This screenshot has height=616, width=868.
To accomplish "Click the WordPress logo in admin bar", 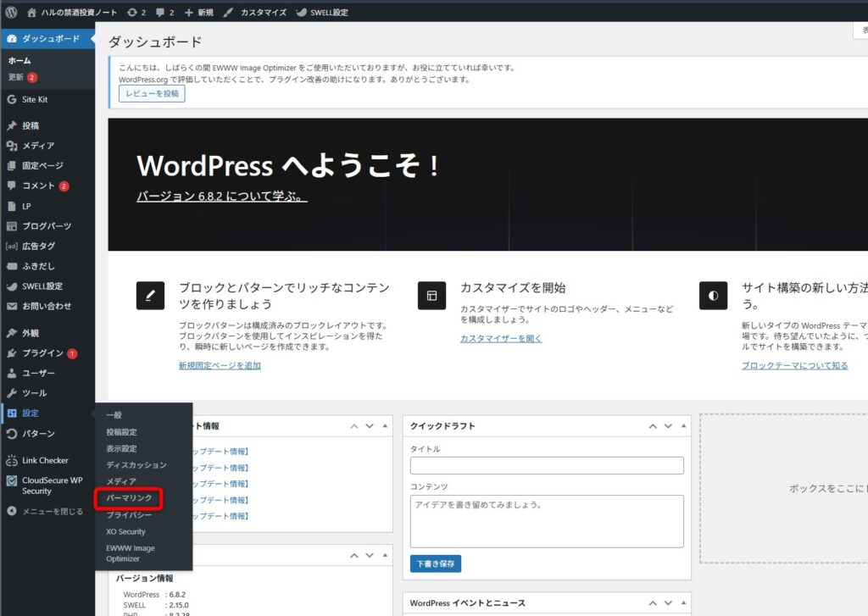I will click(x=11, y=12).
